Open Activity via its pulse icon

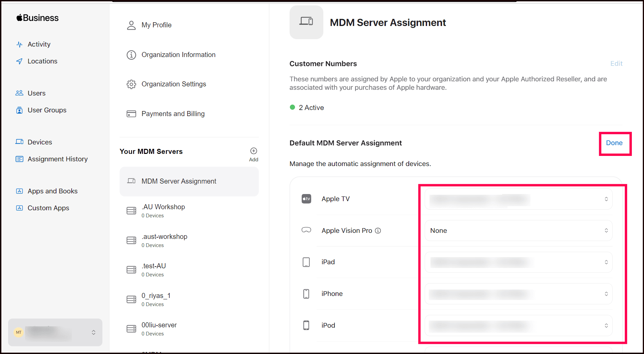(20, 45)
